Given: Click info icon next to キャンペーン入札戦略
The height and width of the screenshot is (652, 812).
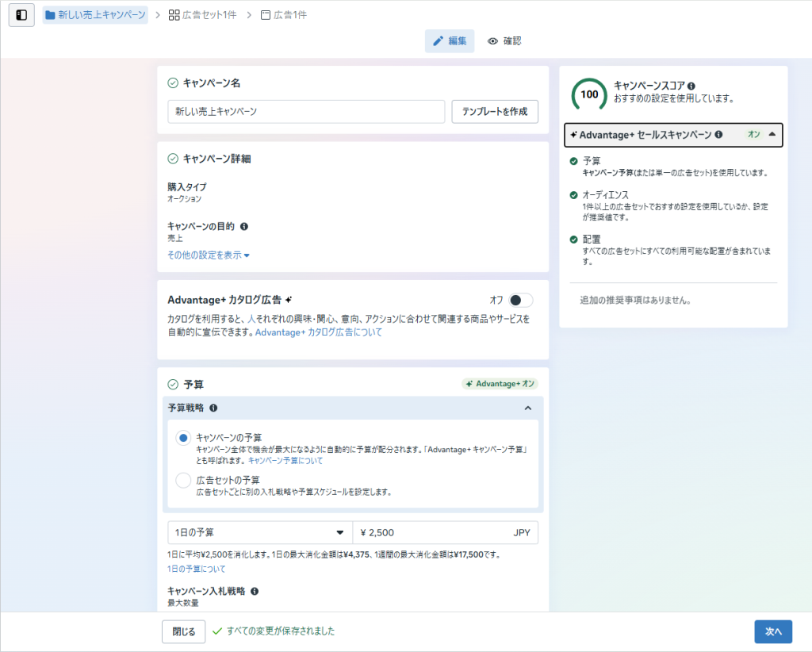Looking at the screenshot, I should 255,591.
